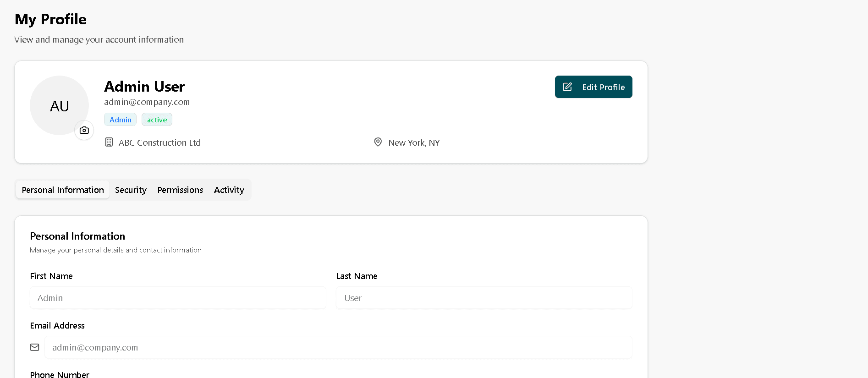868x378 pixels.
Task: Click admin@company.com under the profile name
Action: pyautogui.click(x=147, y=102)
